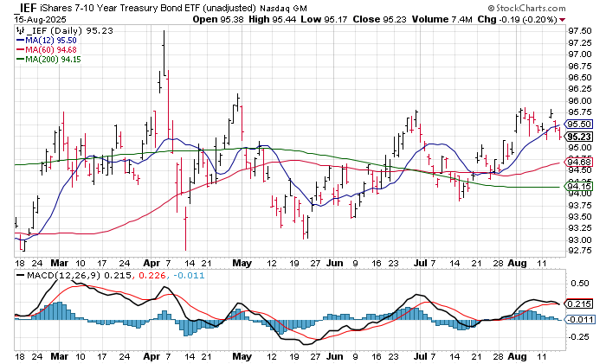Image resolution: width=606 pixels, height=364 pixels.
Task: Click the MACD(12,26,9) indicator label
Action: (x=57, y=276)
